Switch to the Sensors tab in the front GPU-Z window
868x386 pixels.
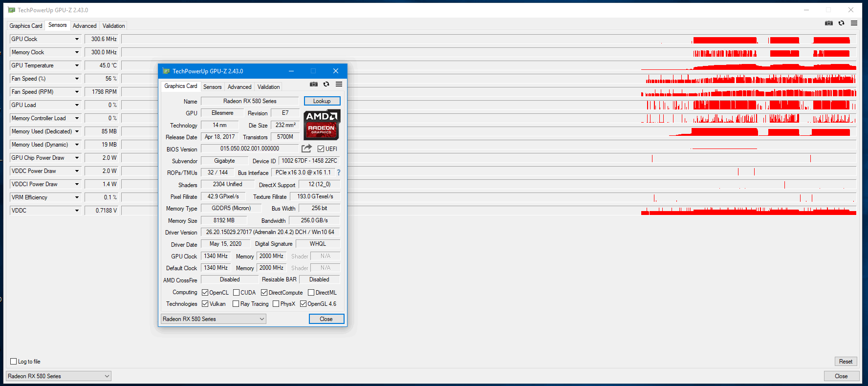tap(213, 87)
